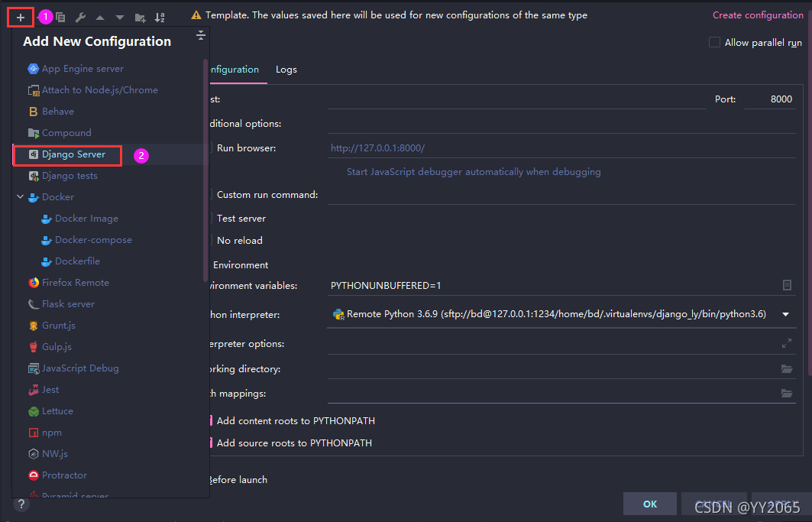
Task: Open environment variables editor list icon
Action: (787, 285)
